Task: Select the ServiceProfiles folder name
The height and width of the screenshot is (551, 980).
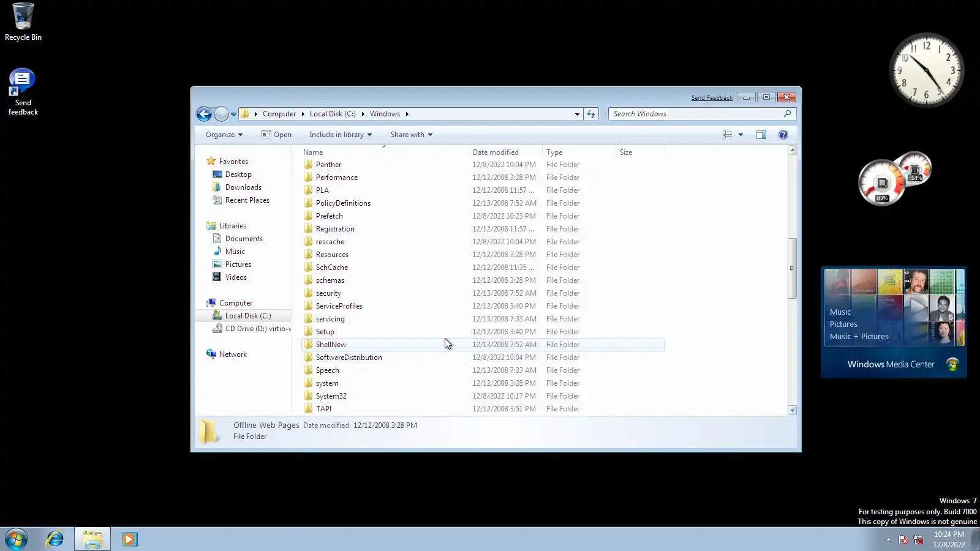Action: (339, 306)
